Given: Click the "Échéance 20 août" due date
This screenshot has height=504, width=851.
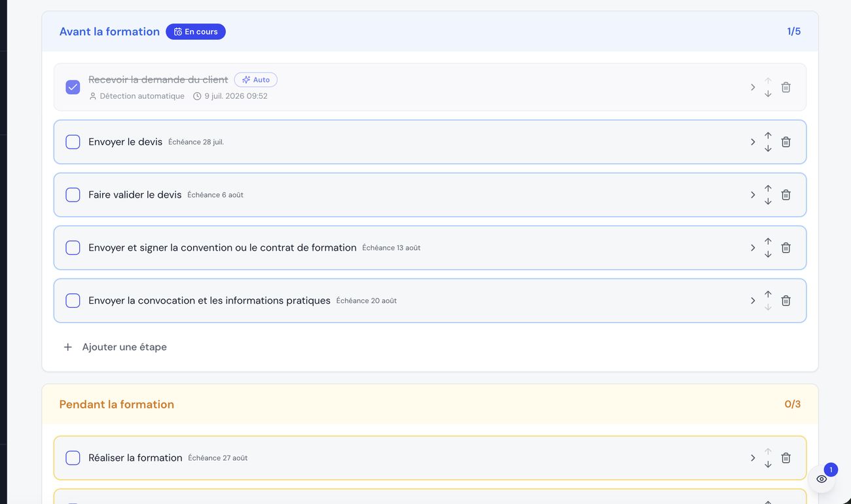Looking at the screenshot, I should (x=367, y=301).
